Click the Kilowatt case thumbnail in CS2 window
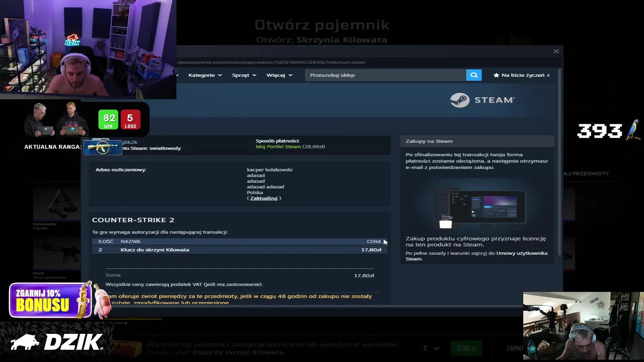Screen dimensions: 644x362 127,348
